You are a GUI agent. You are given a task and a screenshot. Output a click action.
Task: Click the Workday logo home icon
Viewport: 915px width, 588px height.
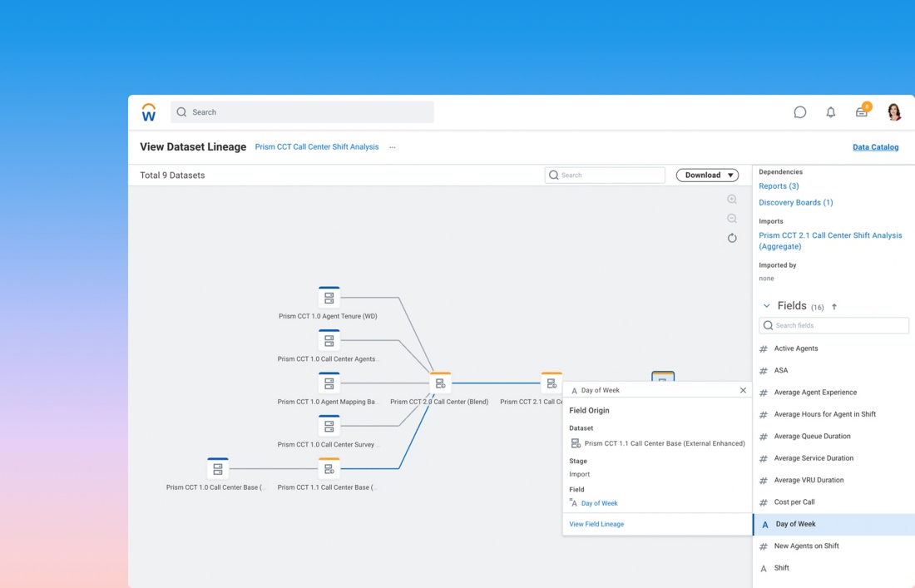tap(149, 112)
